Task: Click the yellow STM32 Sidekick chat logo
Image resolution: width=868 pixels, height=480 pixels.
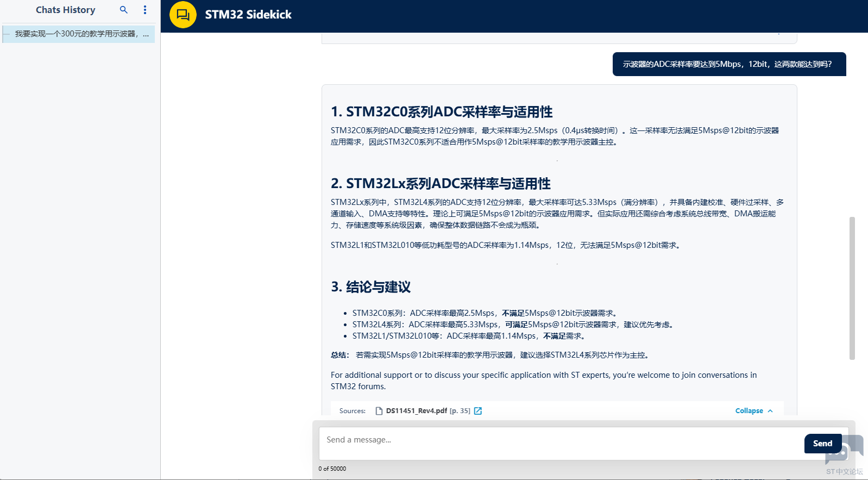Action: [183, 15]
